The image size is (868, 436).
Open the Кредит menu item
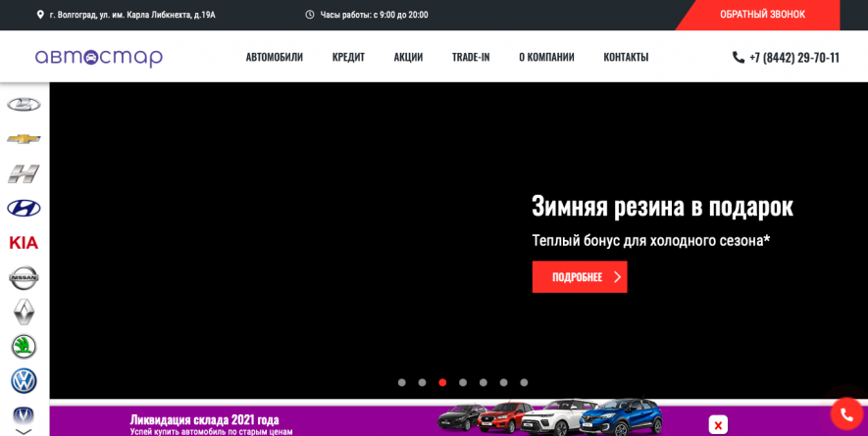[348, 57]
